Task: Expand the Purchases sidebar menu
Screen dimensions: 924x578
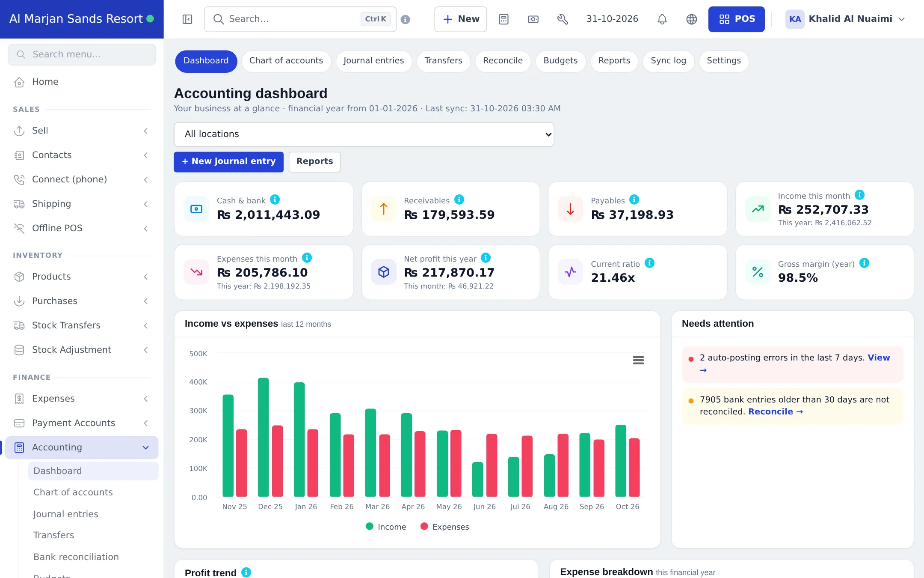Action: coord(82,301)
